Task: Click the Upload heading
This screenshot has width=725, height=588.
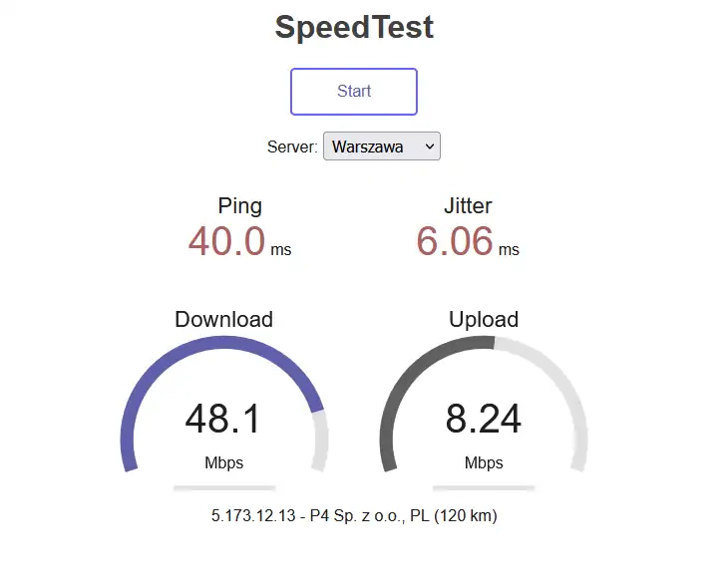Action: tap(484, 319)
